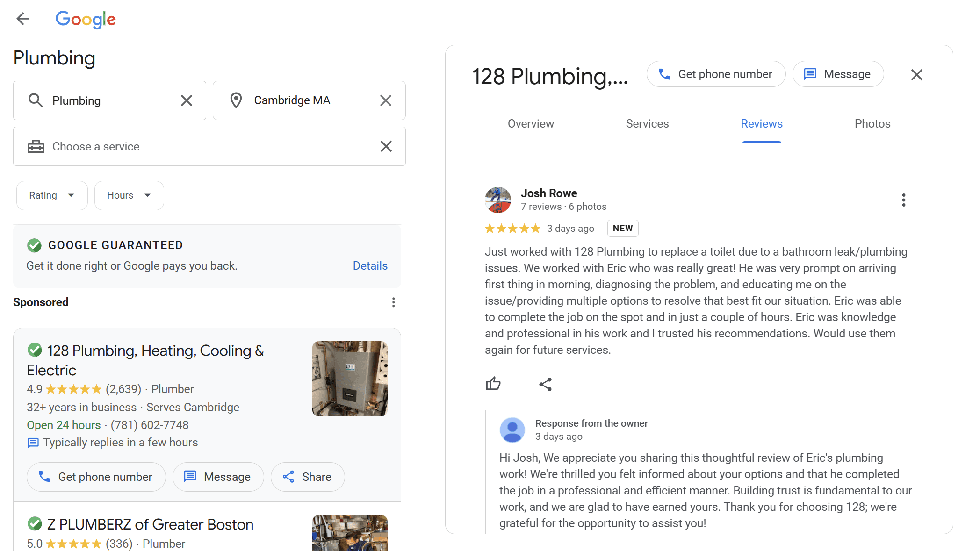
Task: Open the Hours filter dropdown
Action: pyautogui.click(x=129, y=195)
